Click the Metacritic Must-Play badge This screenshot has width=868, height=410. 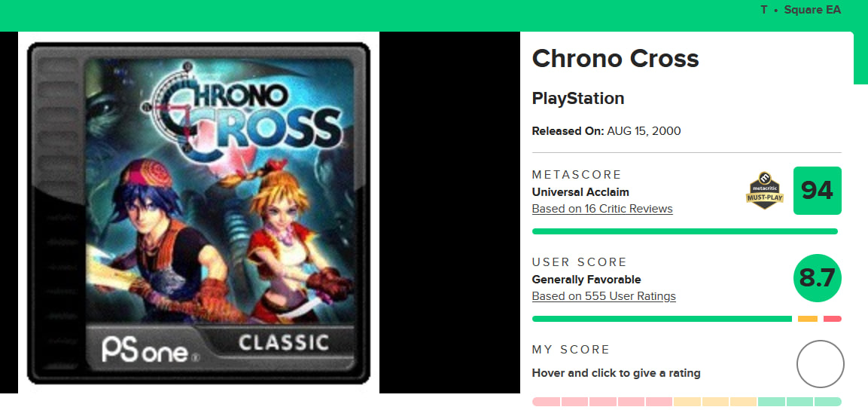click(765, 191)
